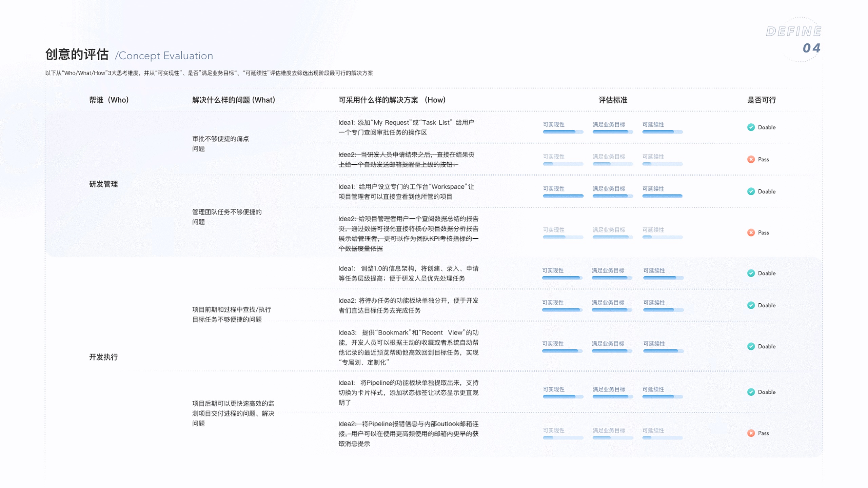Click green check icon for Bookmark and Recent View idea
868x488 pixels.
pos(751,346)
